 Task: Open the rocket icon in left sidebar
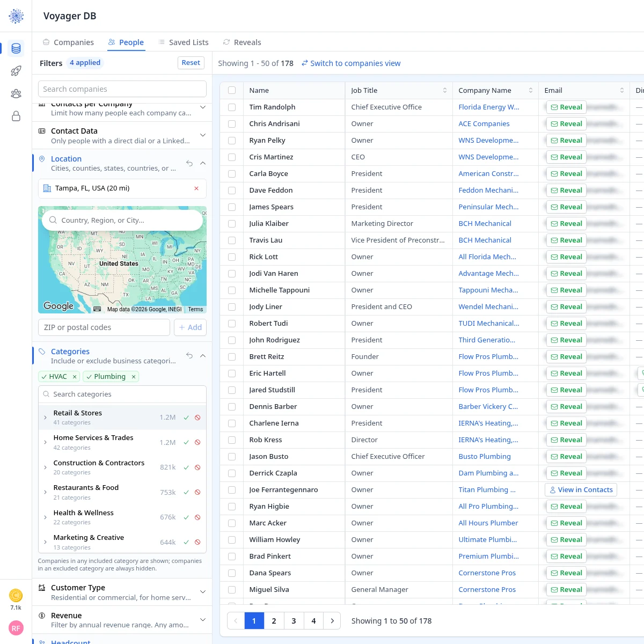tap(16, 71)
